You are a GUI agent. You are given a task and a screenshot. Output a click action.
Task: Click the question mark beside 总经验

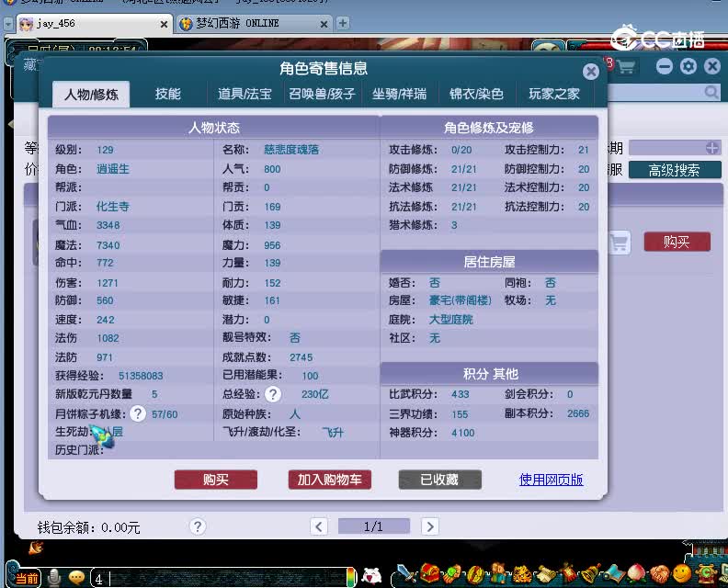pyautogui.click(x=273, y=394)
